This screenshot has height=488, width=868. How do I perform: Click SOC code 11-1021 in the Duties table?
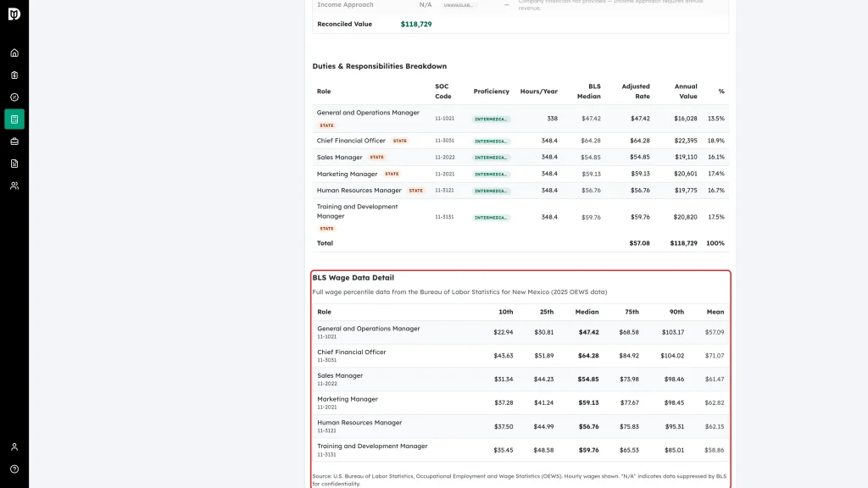pyautogui.click(x=444, y=119)
